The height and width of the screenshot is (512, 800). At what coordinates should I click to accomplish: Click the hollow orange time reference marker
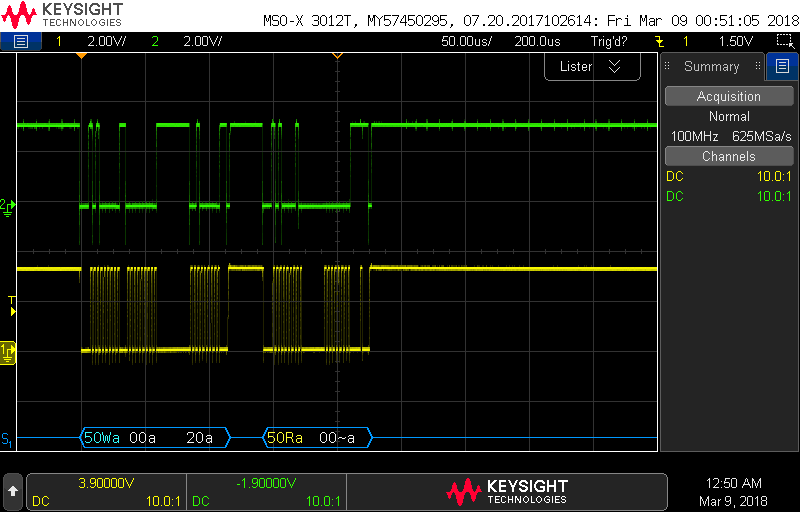(x=337, y=55)
